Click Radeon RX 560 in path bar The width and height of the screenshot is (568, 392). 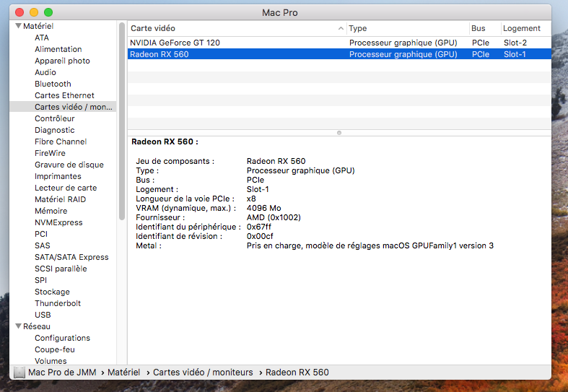tap(297, 373)
